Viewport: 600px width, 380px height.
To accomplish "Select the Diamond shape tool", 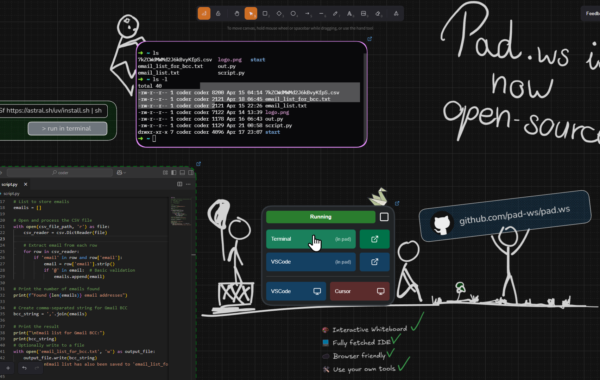I will click(279, 14).
